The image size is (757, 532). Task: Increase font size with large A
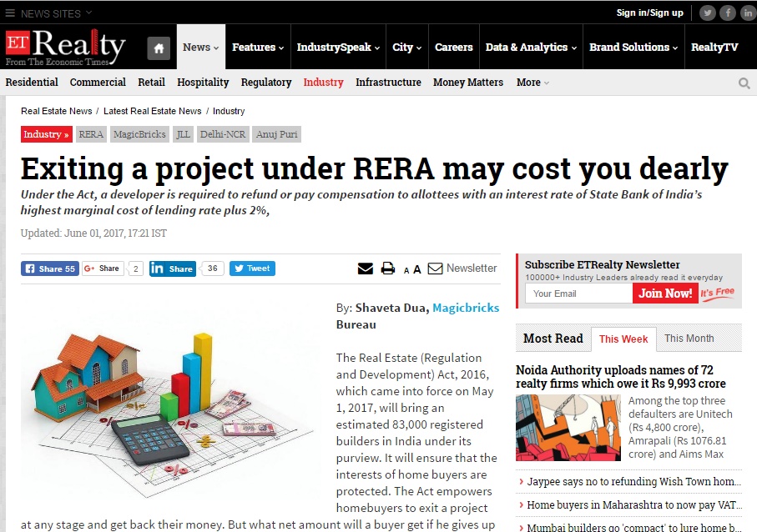[417, 269]
